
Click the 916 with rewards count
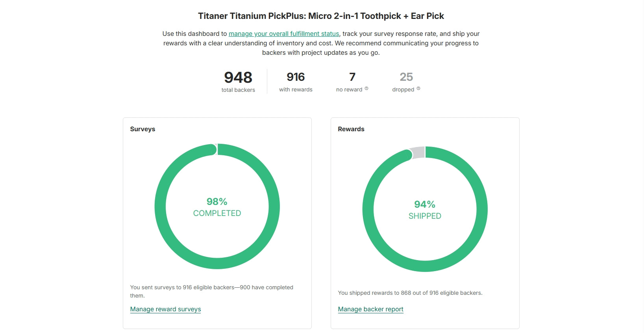click(296, 77)
